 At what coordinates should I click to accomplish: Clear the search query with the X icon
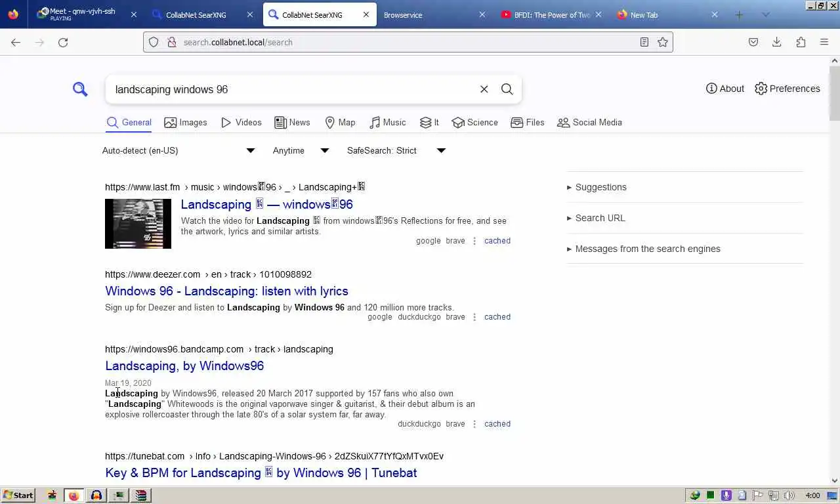click(x=484, y=89)
